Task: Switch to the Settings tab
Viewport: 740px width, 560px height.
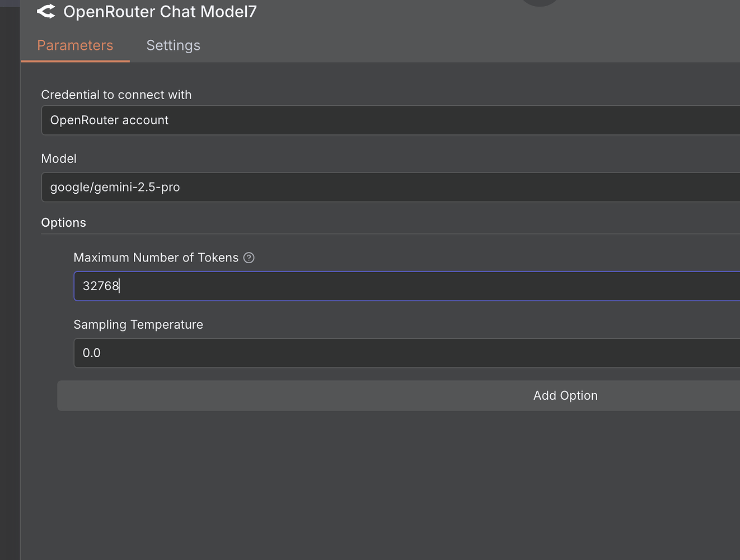Action: [173, 45]
